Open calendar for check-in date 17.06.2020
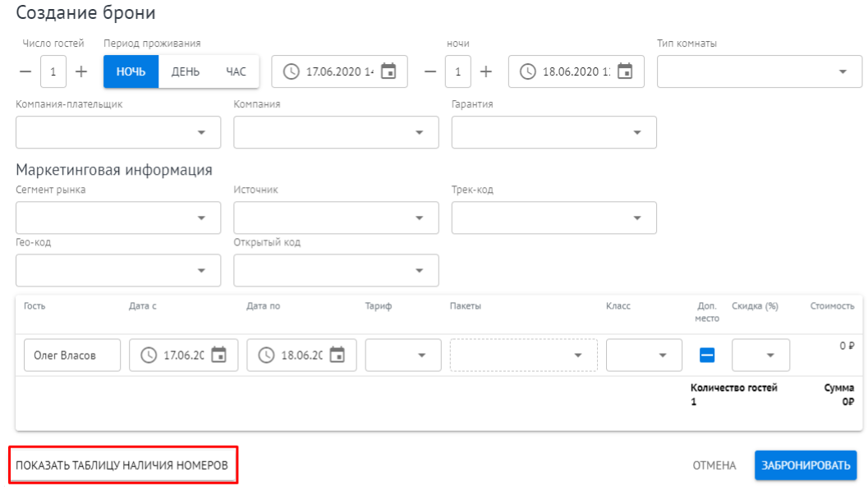 (x=388, y=71)
